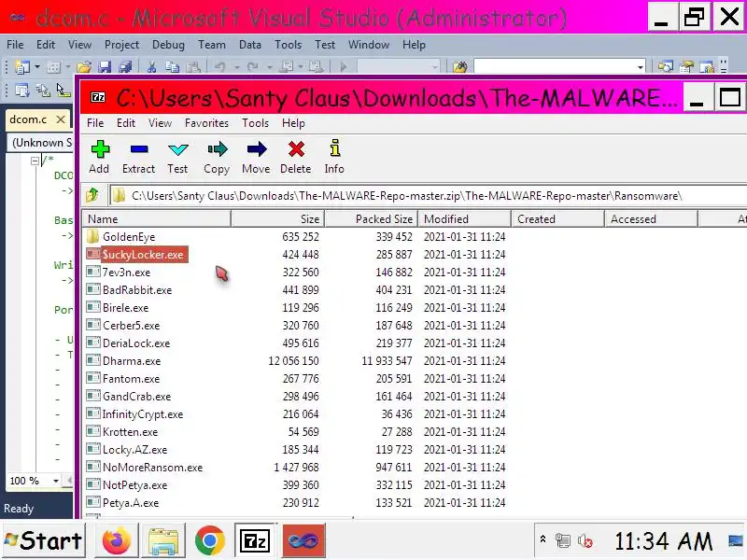Image resolution: width=747 pixels, height=560 pixels.
Task: Click the 7-Zip taskbar button
Action: pyautogui.click(x=255, y=541)
